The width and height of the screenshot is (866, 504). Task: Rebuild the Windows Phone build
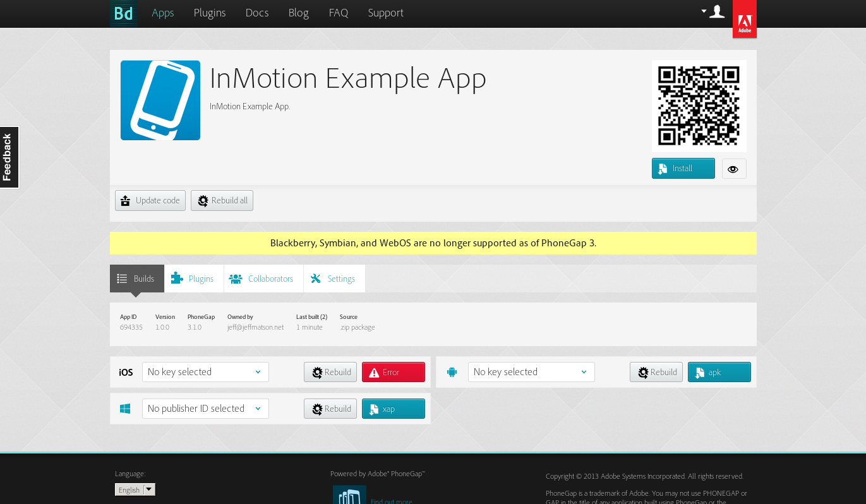click(x=330, y=409)
